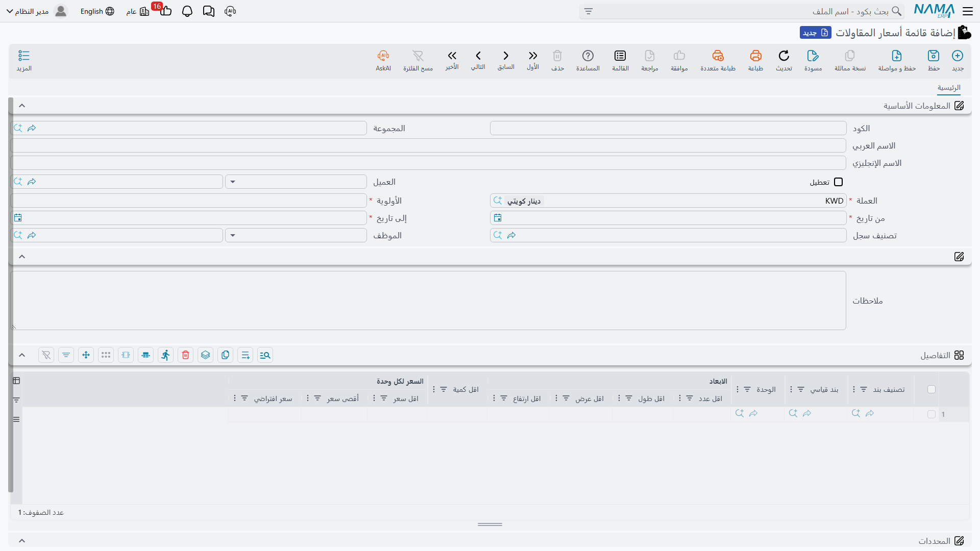The width and height of the screenshot is (980, 551).
Task: Click search box for code or file name
Action: [x=742, y=11]
